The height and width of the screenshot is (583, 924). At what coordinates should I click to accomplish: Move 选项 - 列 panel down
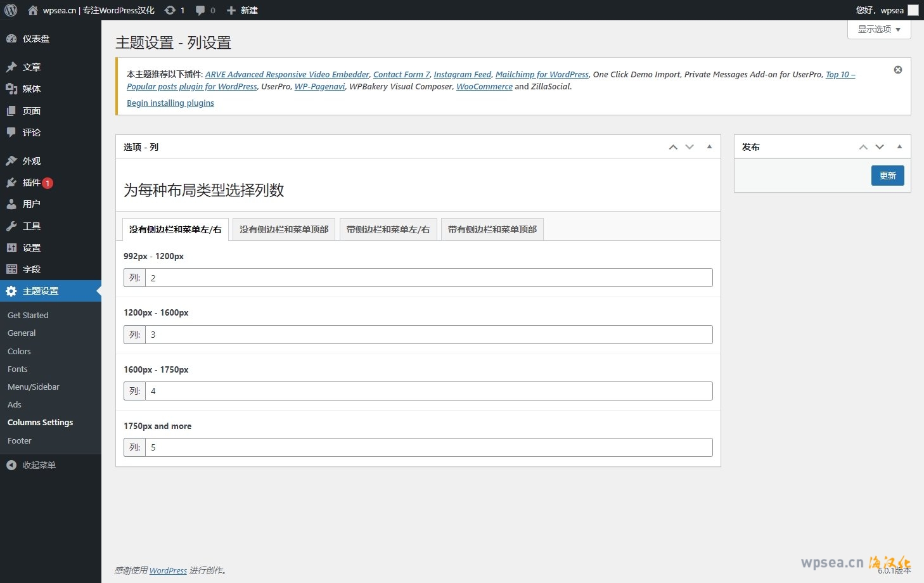[x=690, y=147]
